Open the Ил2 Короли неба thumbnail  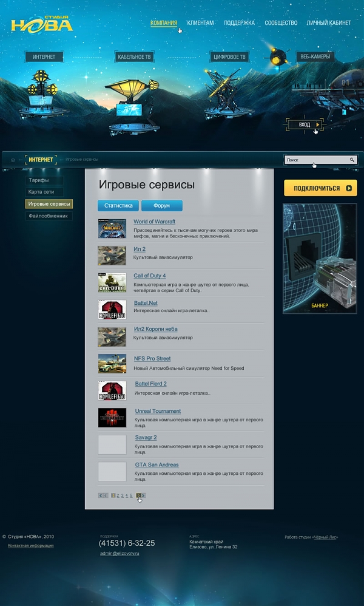(112, 336)
